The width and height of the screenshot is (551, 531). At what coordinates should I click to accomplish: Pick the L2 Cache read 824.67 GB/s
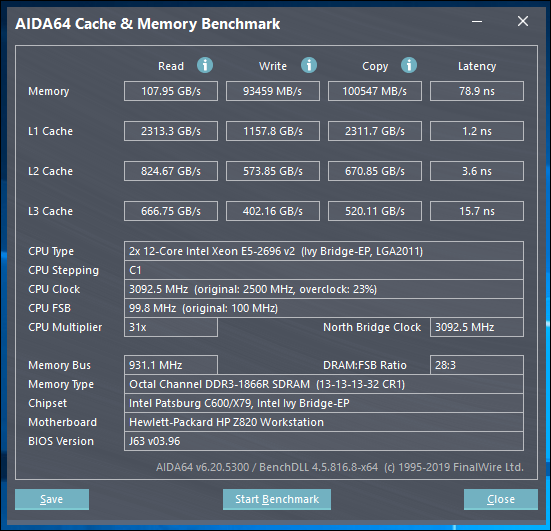point(171,171)
